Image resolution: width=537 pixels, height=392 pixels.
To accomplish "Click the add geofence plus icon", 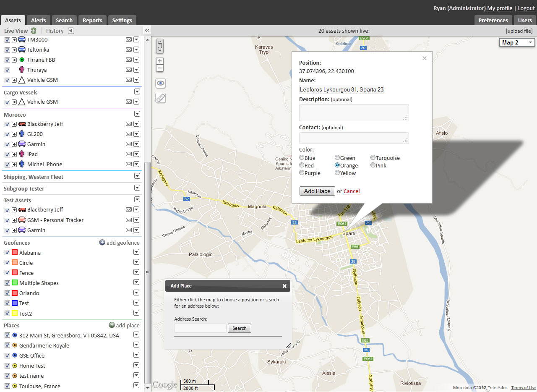I will tap(102, 243).
